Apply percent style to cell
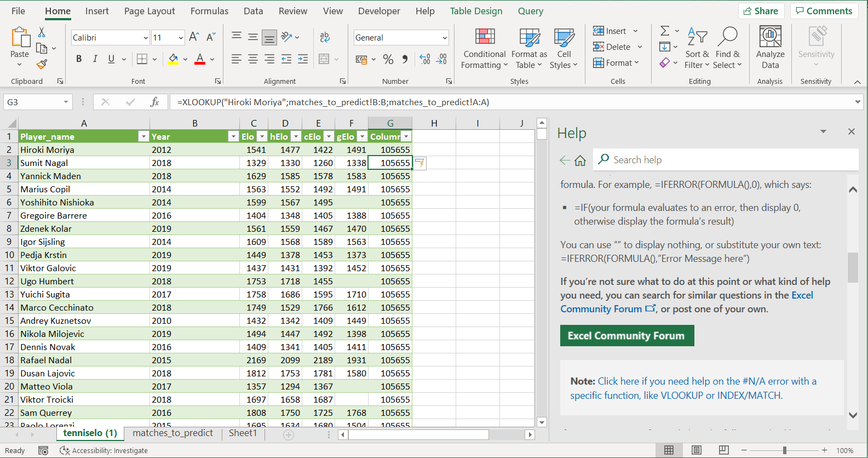The height and width of the screenshot is (458, 868). coord(388,59)
